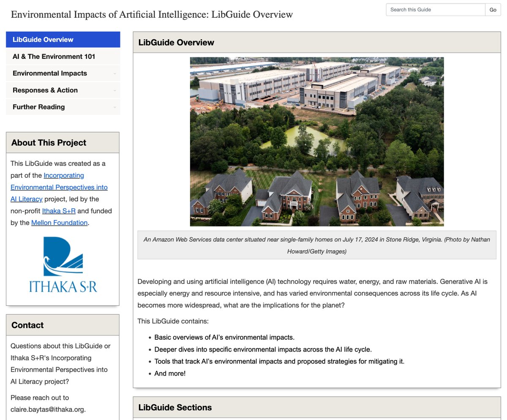Open the Further Reading menu item
Viewport: 507px width, 420px height.
[63, 107]
